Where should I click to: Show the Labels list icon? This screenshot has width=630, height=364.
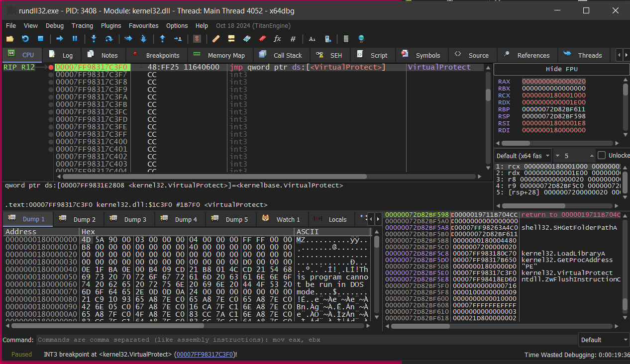point(247,39)
